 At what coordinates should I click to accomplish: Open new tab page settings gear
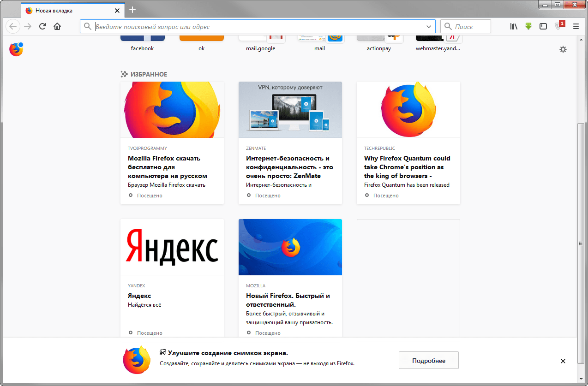coord(563,49)
